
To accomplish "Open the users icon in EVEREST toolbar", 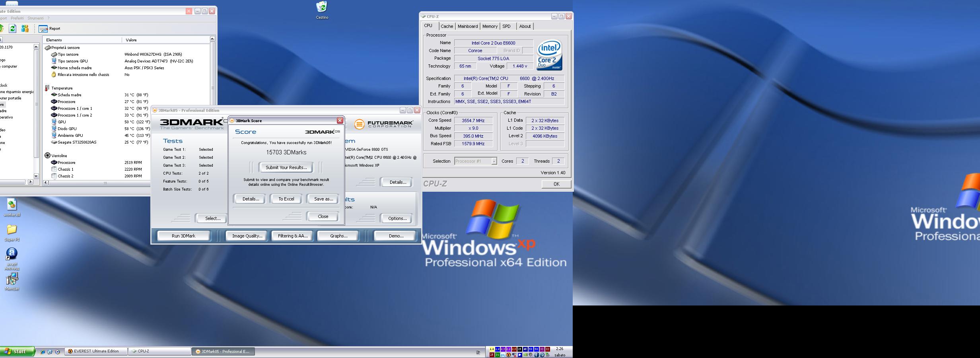I will pyautogui.click(x=25, y=28).
